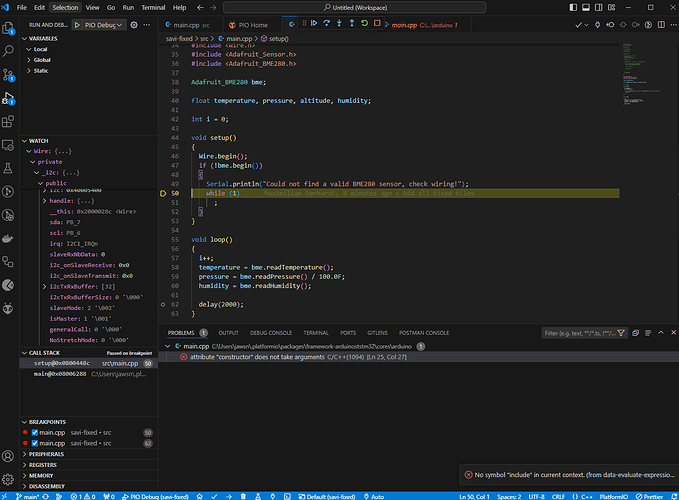The height and width of the screenshot is (500, 679).
Task: Click the Problems filter input field
Action: click(x=579, y=333)
